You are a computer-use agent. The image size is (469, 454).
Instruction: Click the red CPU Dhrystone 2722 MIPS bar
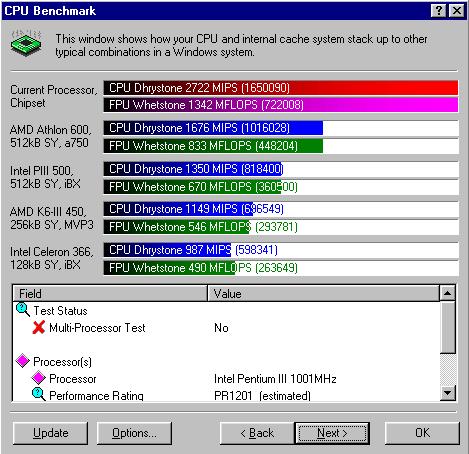pyautogui.click(x=281, y=88)
